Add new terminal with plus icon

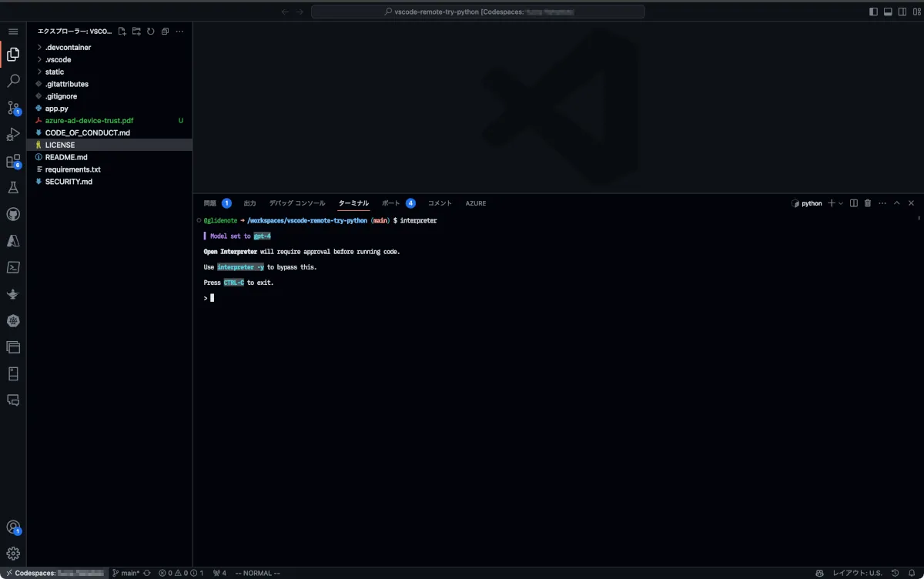[832, 203]
